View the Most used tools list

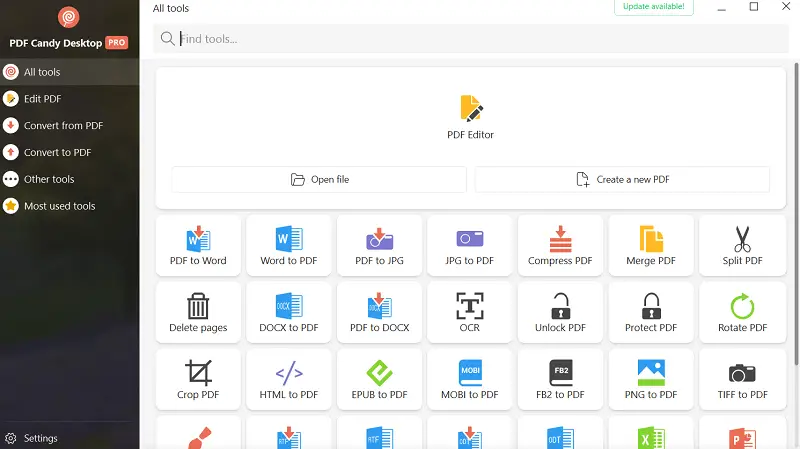(x=69, y=206)
